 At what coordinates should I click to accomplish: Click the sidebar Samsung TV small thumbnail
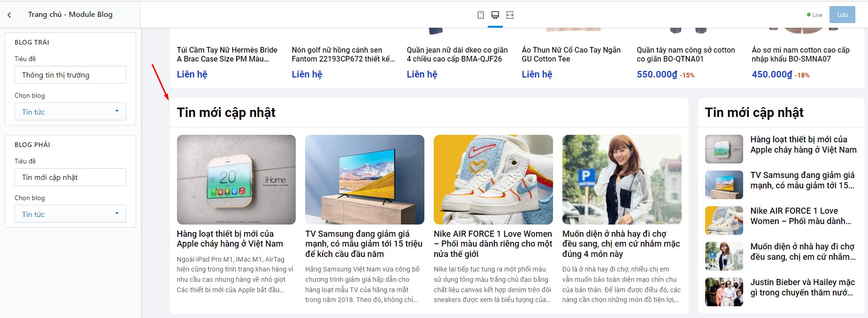[724, 185]
